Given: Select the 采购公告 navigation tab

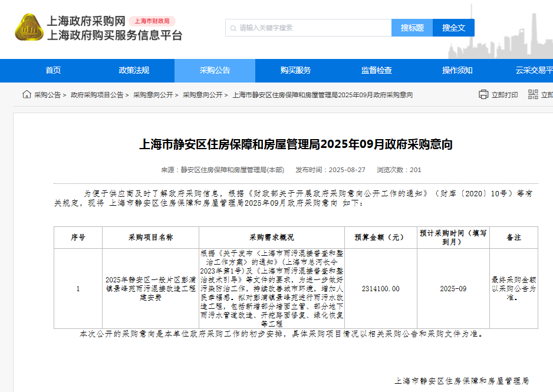Looking at the screenshot, I should (215, 71).
